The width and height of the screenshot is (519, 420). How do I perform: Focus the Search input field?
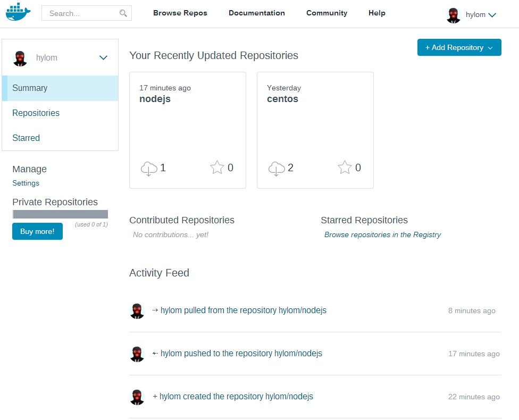click(x=80, y=13)
